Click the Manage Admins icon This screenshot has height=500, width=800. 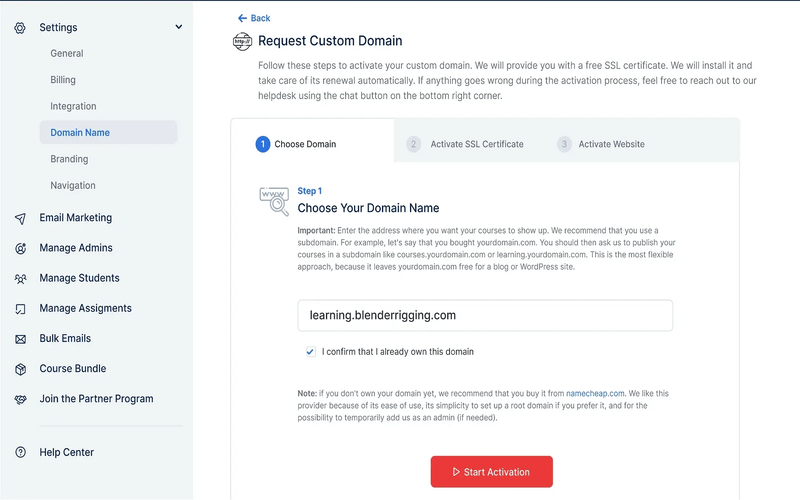20,248
